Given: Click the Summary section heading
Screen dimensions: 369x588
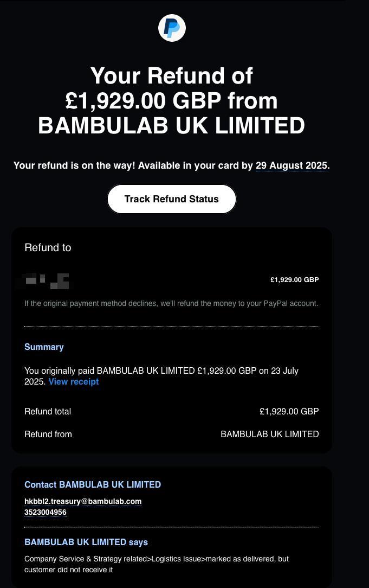Looking at the screenshot, I should (44, 347).
